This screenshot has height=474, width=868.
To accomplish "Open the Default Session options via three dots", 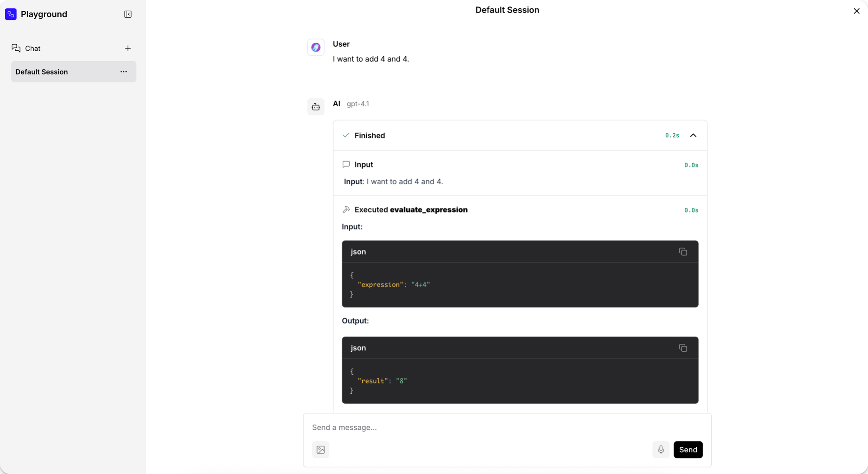I will pyautogui.click(x=124, y=72).
